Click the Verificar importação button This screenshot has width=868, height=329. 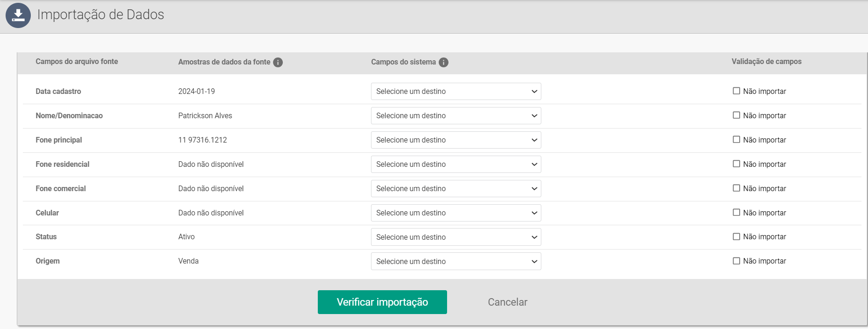coord(382,302)
